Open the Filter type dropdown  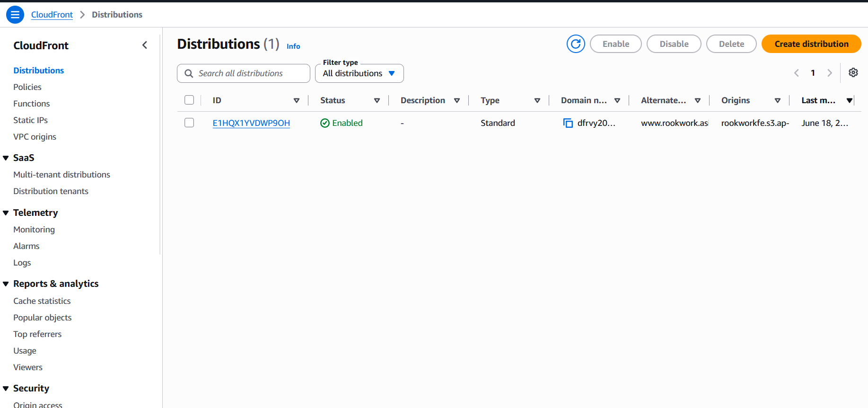point(359,73)
